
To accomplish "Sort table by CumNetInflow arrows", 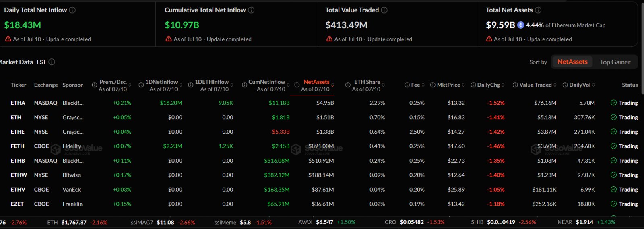I will [288, 85].
